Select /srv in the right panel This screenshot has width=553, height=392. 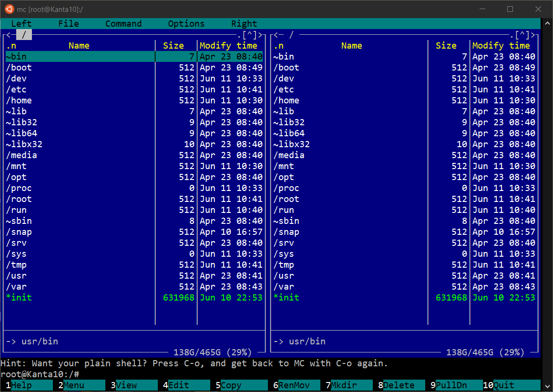tap(405, 243)
